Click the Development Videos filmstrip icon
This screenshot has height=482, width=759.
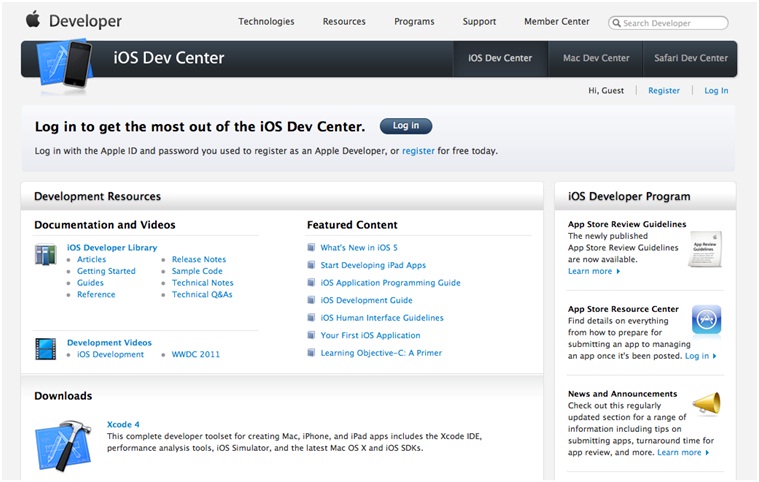46,349
